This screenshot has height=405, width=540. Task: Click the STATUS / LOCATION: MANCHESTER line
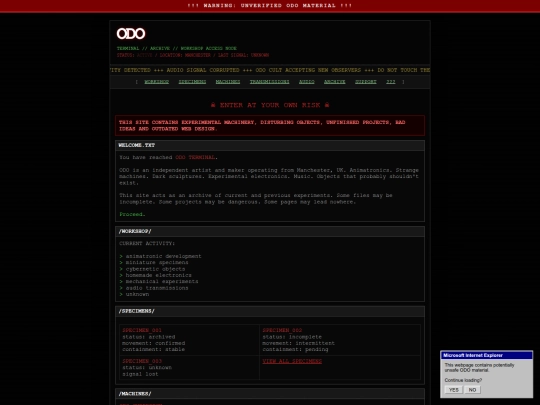tap(193, 55)
